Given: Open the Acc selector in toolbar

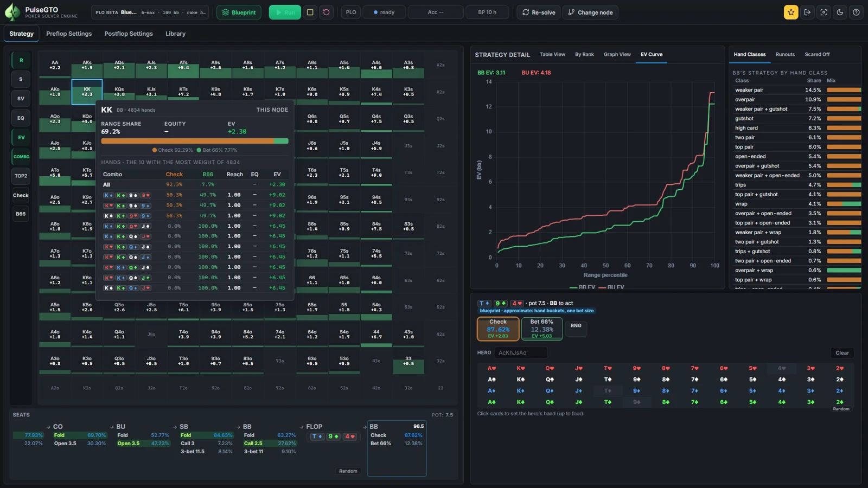Looking at the screenshot, I should pyautogui.click(x=436, y=12).
